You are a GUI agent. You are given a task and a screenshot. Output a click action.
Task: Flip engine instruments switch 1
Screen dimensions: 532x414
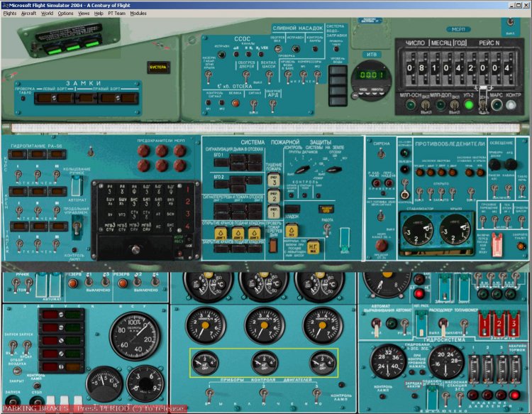pos(209,396)
